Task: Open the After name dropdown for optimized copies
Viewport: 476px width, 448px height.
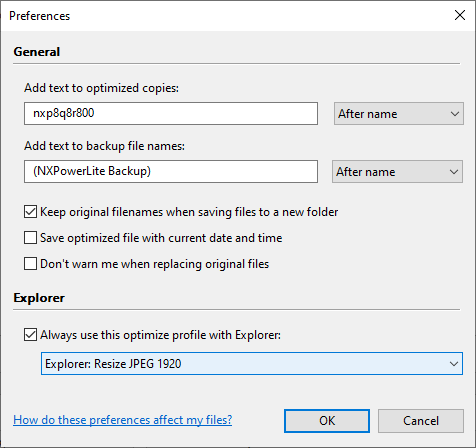Action: click(399, 114)
